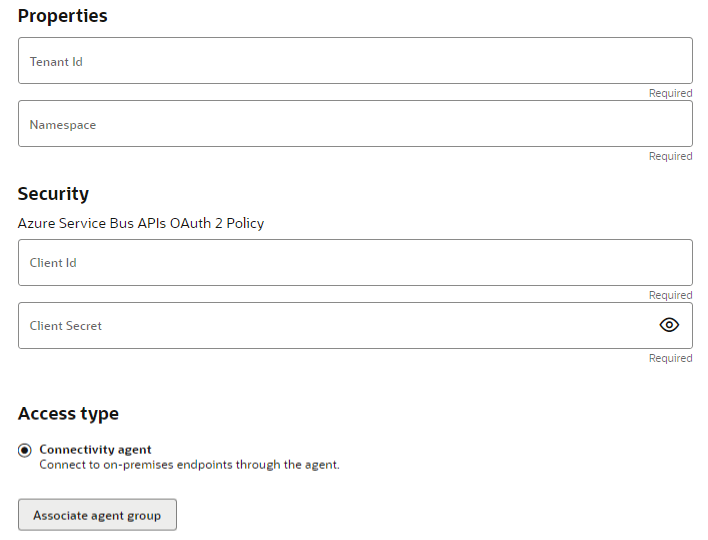
Task: Click the Required hint below Tenant Id
Action: [670, 93]
